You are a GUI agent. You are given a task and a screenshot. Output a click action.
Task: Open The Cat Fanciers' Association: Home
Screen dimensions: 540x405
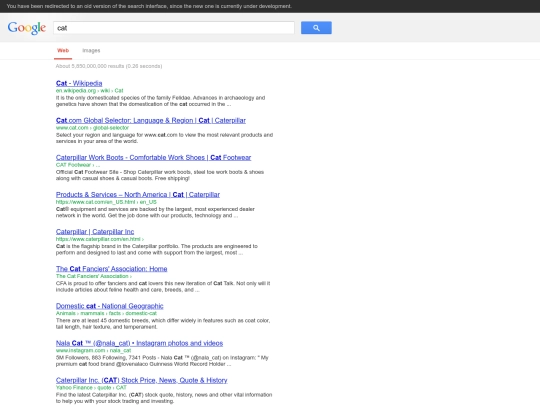tap(112, 269)
